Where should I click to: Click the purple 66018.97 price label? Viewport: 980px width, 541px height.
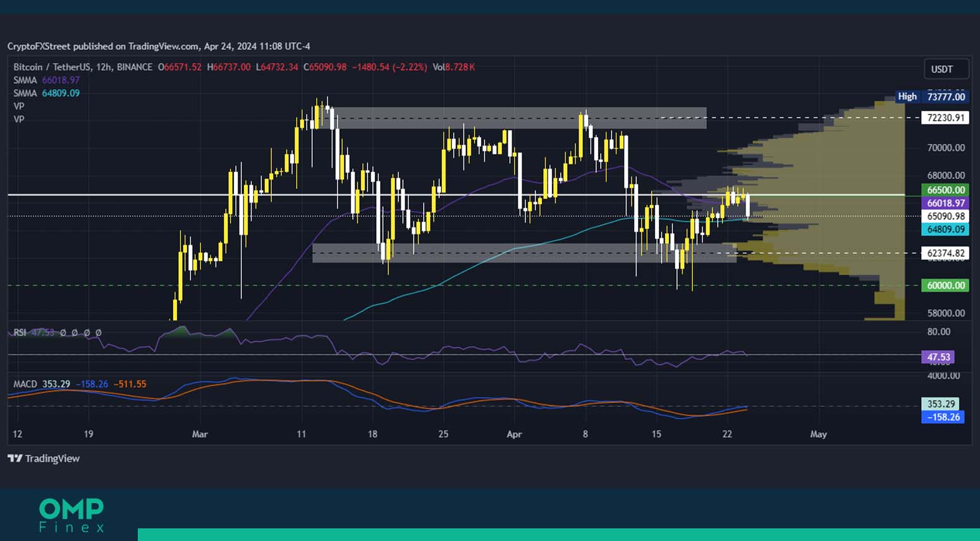(945, 203)
